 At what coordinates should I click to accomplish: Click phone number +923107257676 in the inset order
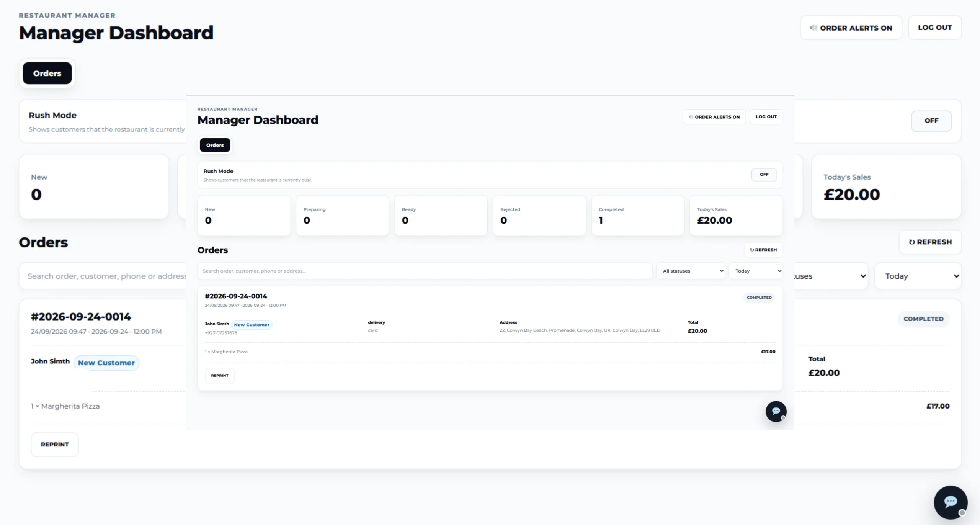(221, 333)
